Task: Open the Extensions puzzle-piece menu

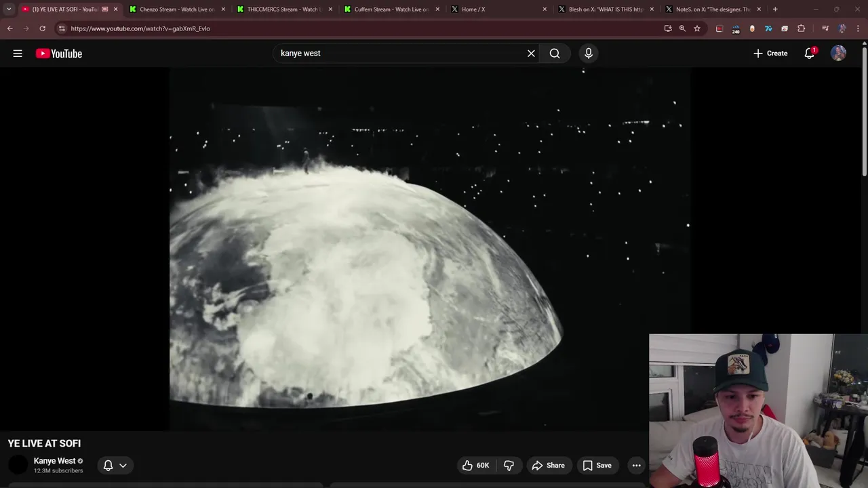Action: click(802, 28)
